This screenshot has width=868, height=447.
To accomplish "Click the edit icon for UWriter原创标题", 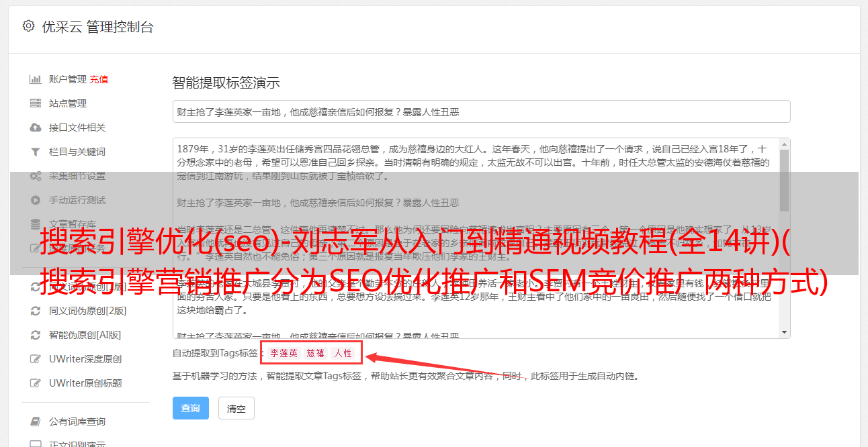I will tap(35, 383).
